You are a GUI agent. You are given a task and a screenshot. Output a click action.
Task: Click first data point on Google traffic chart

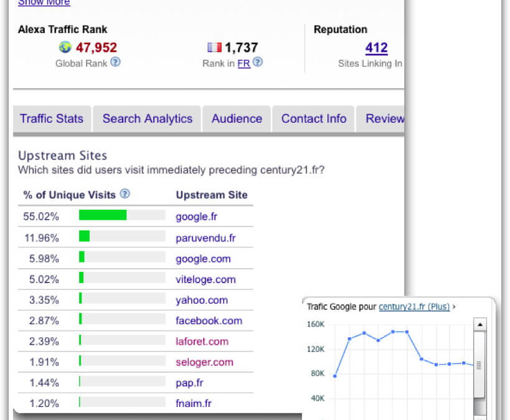tap(334, 376)
